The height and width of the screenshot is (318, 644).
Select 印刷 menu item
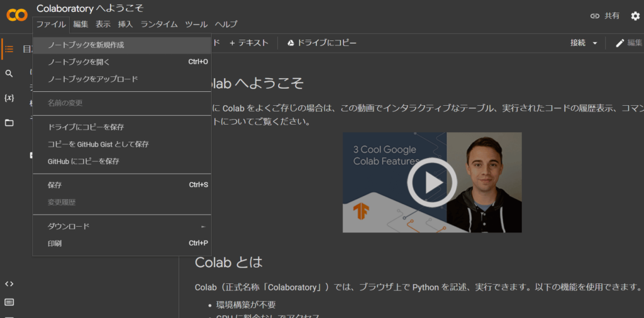pos(122,244)
